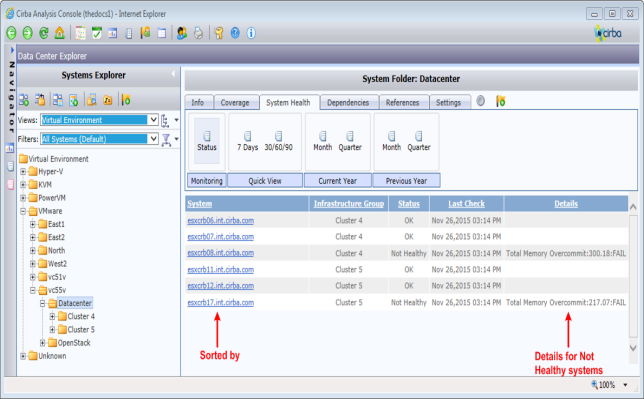Click the Systems Explorer orange folder icon
Screen dimensions: 644x399
(x=108, y=99)
